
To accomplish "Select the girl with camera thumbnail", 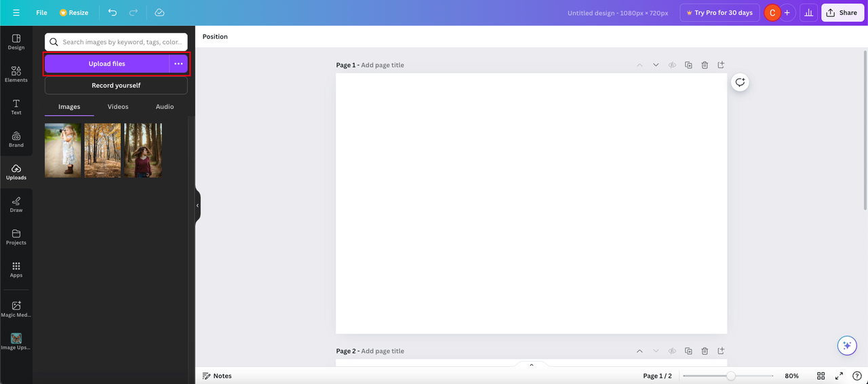I will click(x=63, y=151).
